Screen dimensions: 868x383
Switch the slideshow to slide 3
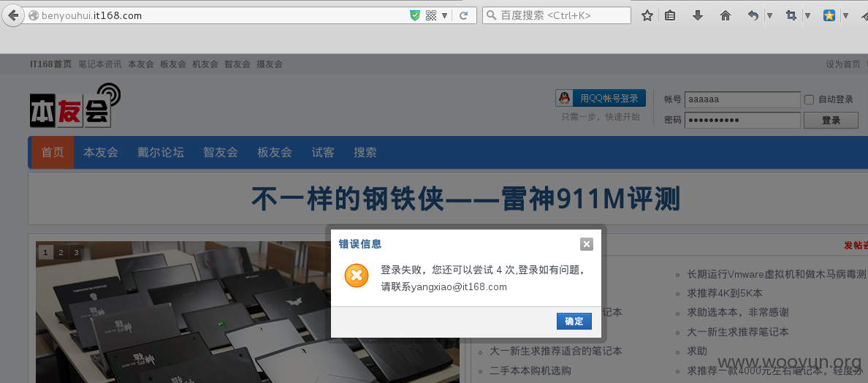click(77, 252)
